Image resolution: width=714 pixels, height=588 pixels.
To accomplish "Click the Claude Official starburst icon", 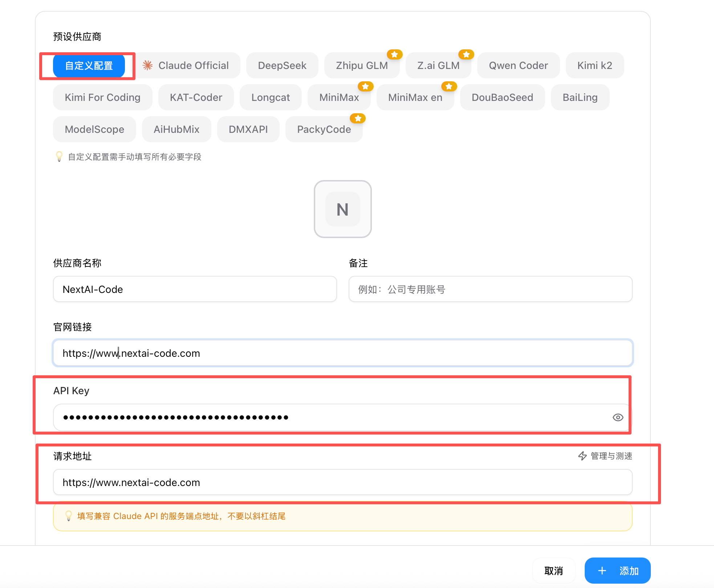I will click(x=147, y=65).
